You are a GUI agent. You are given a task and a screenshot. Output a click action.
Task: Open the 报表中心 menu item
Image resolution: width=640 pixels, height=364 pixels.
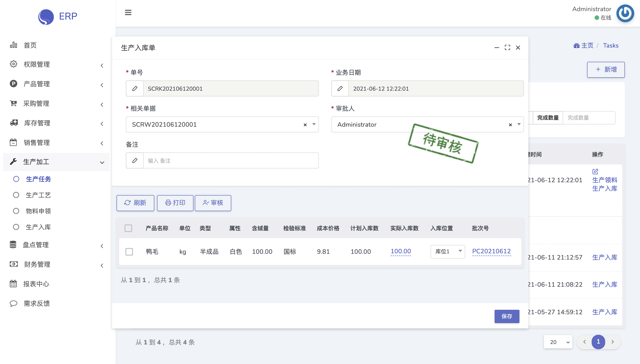point(36,284)
